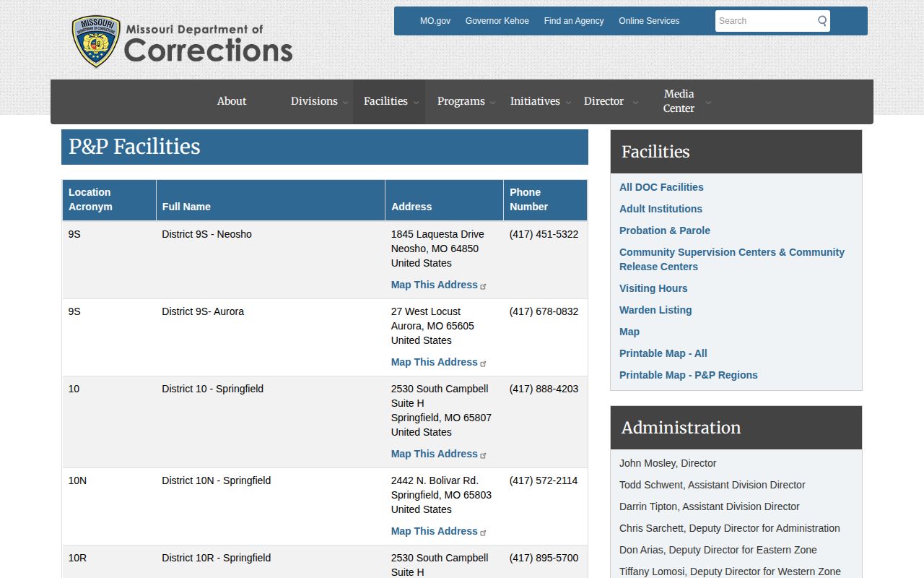Open Printable Map - All link
This screenshot has width=924, height=578.
(x=663, y=353)
